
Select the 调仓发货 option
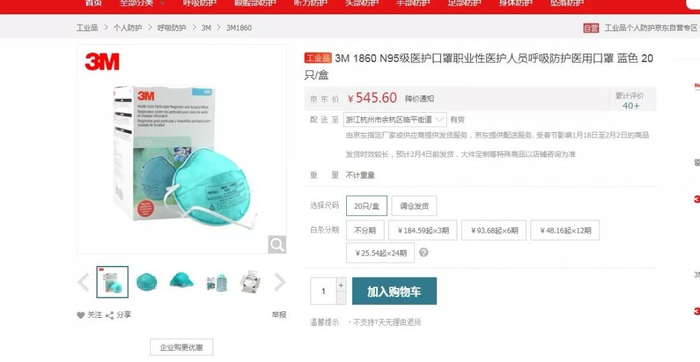coord(414,206)
